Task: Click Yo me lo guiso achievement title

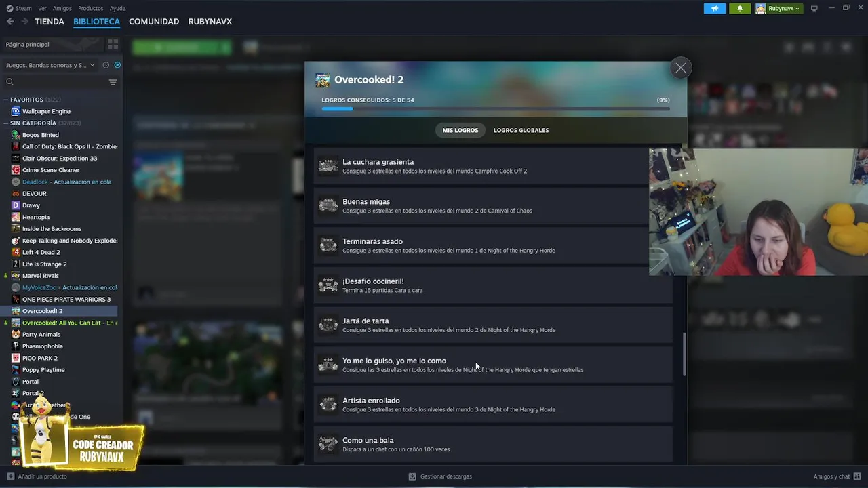Action: 394,361
